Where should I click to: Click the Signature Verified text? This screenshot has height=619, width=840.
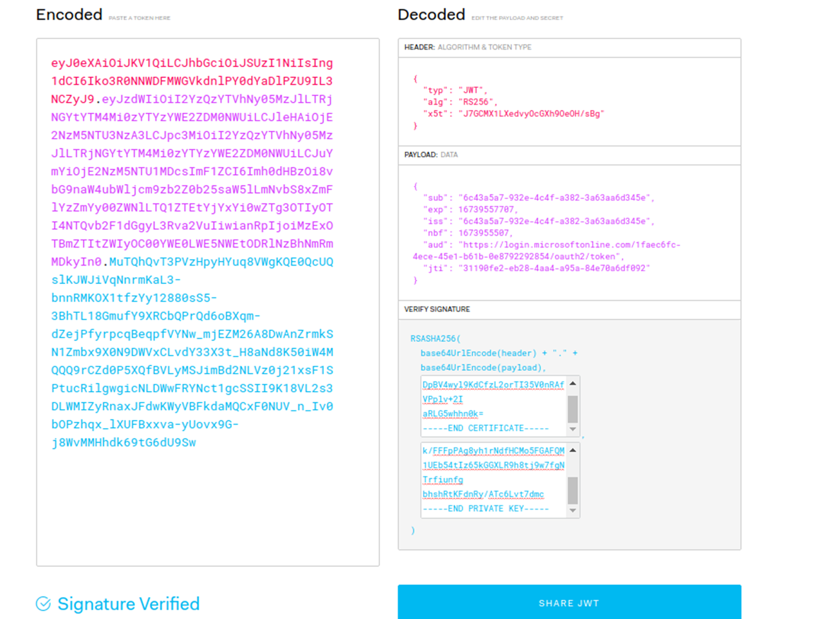128,604
